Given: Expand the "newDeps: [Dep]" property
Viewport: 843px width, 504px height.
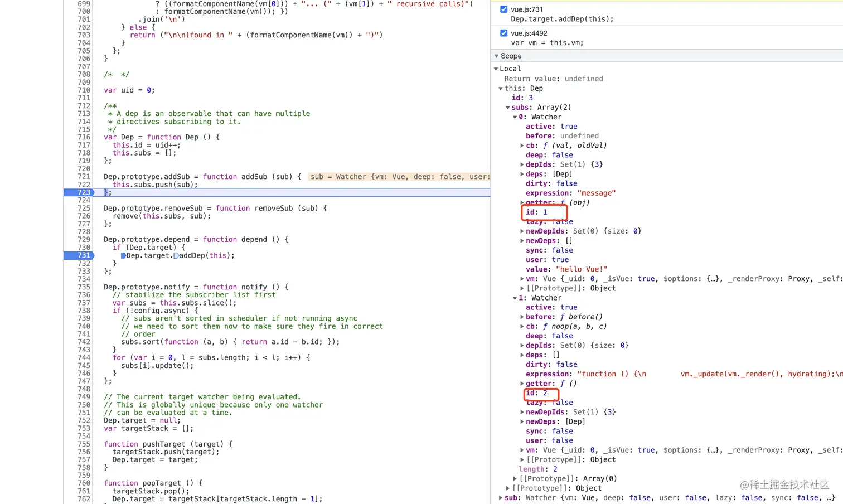Looking at the screenshot, I should (522, 421).
